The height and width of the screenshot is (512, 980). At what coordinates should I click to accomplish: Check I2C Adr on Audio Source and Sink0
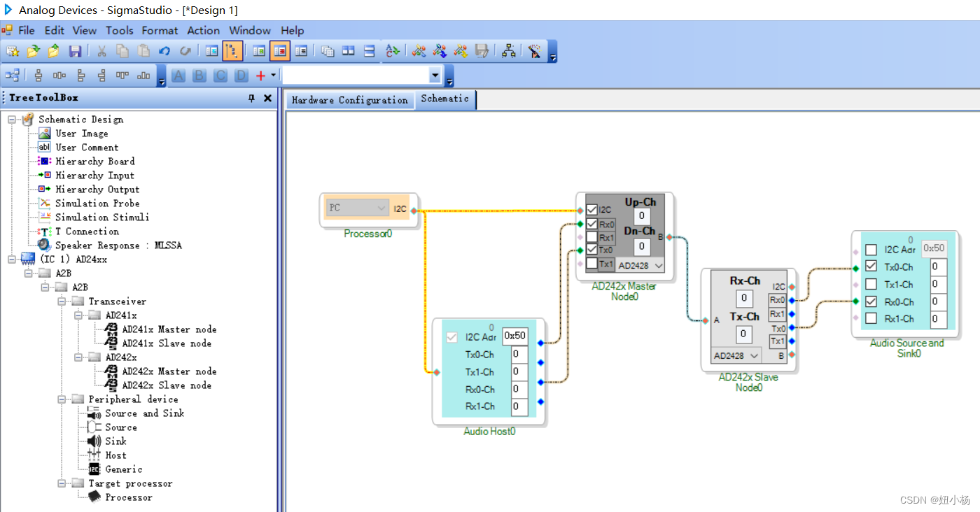[871, 250]
